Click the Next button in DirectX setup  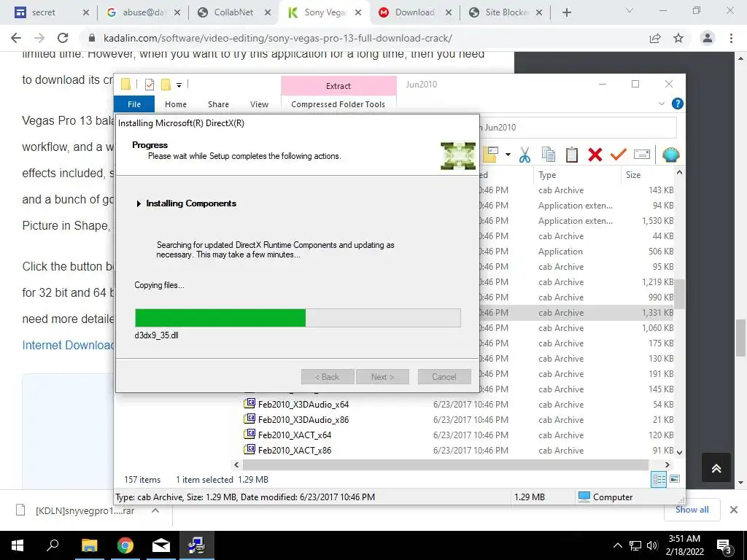click(x=382, y=377)
